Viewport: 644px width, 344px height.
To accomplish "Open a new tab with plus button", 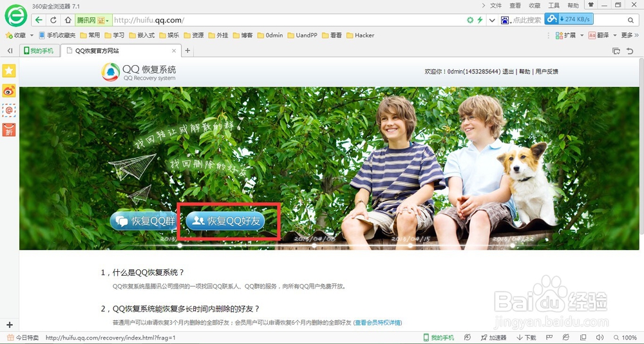I will click(x=187, y=50).
